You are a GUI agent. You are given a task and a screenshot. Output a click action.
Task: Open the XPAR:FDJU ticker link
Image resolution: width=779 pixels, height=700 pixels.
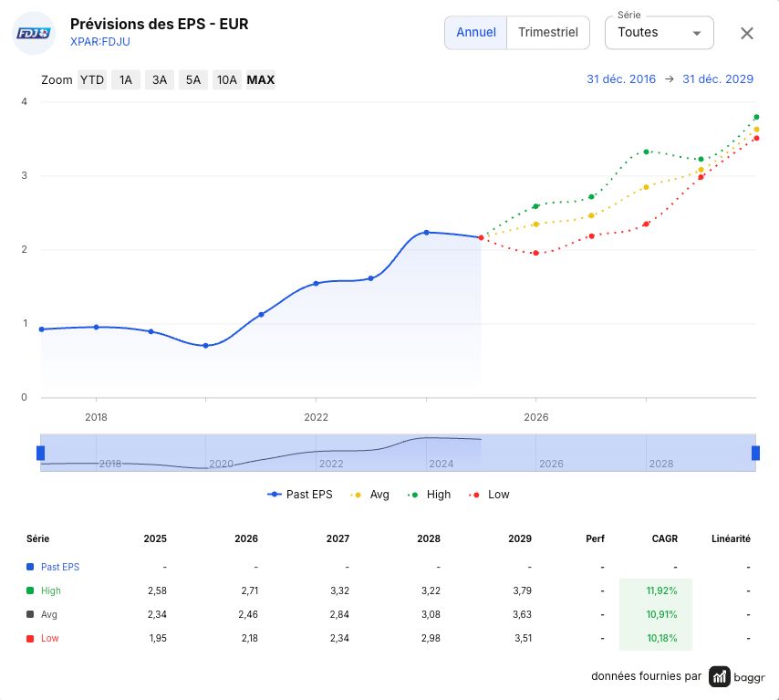pos(99,42)
